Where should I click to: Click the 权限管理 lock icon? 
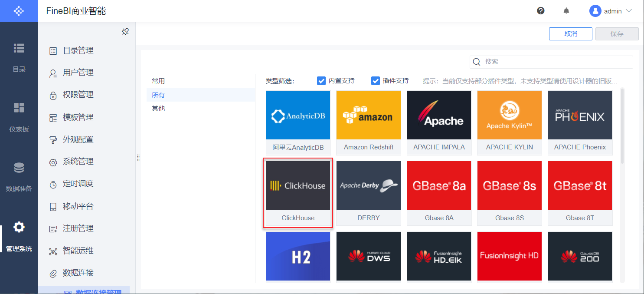[x=53, y=96]
